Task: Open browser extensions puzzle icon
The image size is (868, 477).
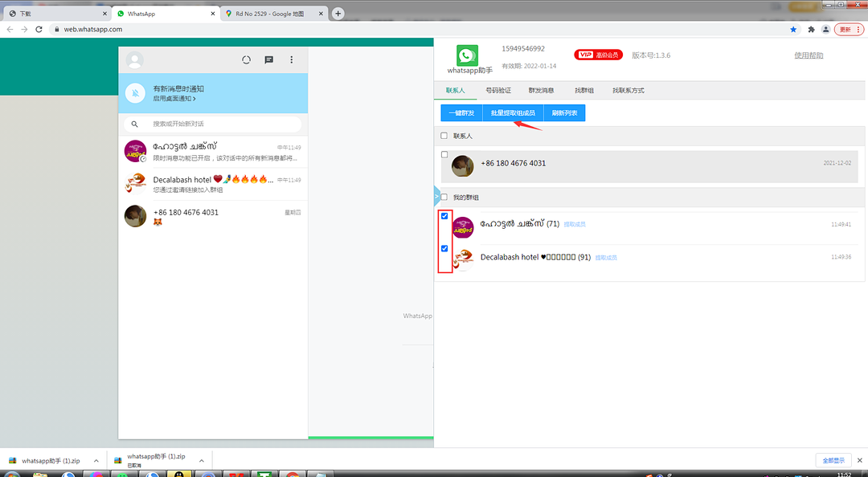Action: coord(811,30)
